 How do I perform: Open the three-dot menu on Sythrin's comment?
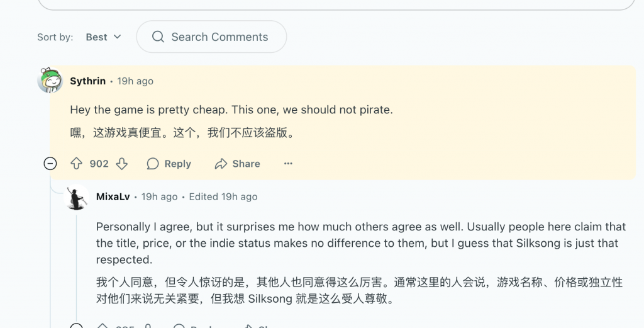pos(288,164)
